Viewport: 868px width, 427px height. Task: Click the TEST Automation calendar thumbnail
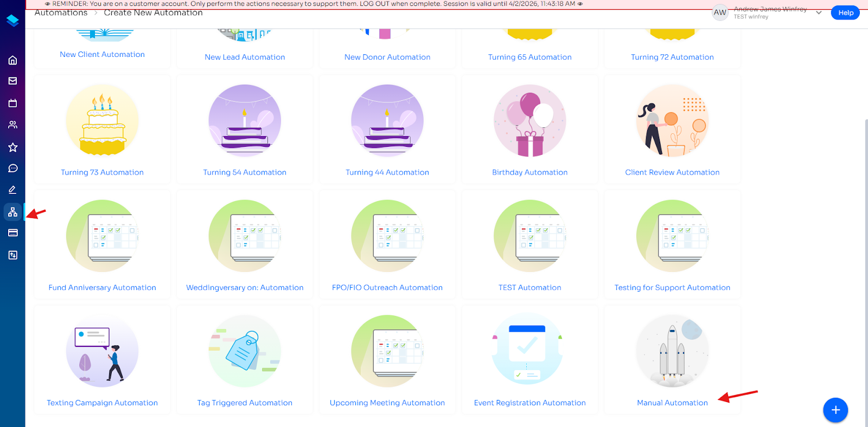[x=530, y=236]
